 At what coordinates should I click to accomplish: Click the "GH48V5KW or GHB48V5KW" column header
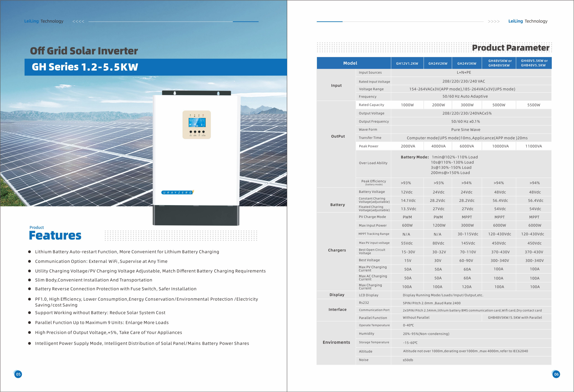pyautogui.click(x=499, y=63)
